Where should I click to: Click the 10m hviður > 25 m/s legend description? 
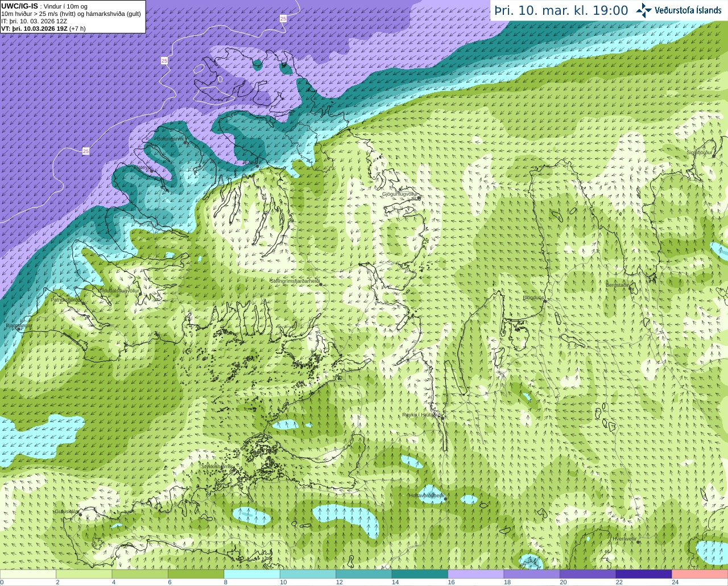coord(71,14)
